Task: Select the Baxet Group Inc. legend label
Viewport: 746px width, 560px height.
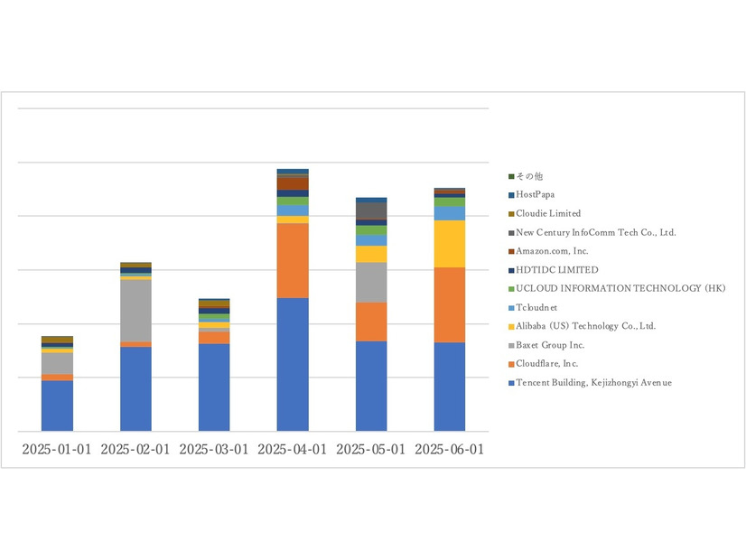Action: tap(550, 345)
